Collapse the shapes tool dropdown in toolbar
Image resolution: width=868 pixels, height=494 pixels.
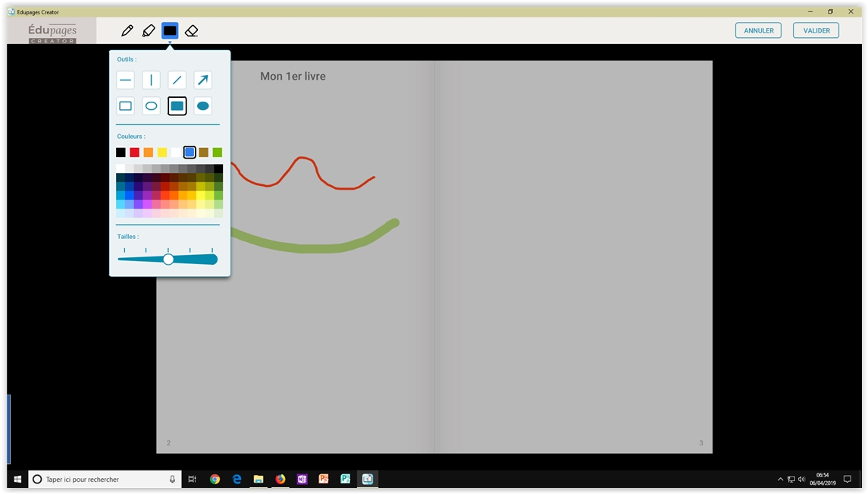[x=170, y=30]
